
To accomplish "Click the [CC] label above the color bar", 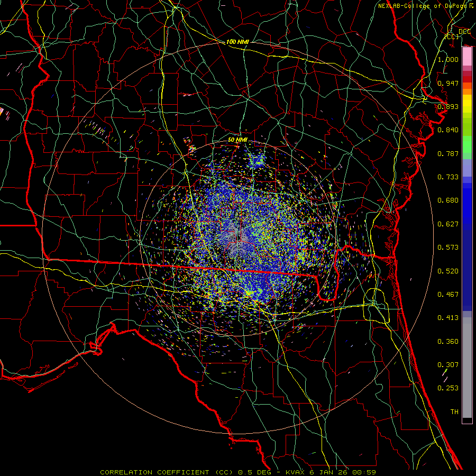I will click(x=452, y=36).
